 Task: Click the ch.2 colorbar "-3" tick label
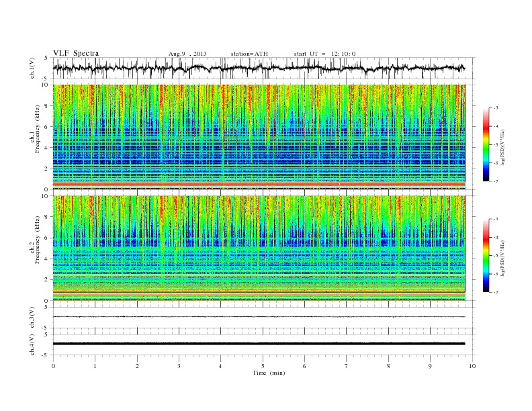[496, 220]
